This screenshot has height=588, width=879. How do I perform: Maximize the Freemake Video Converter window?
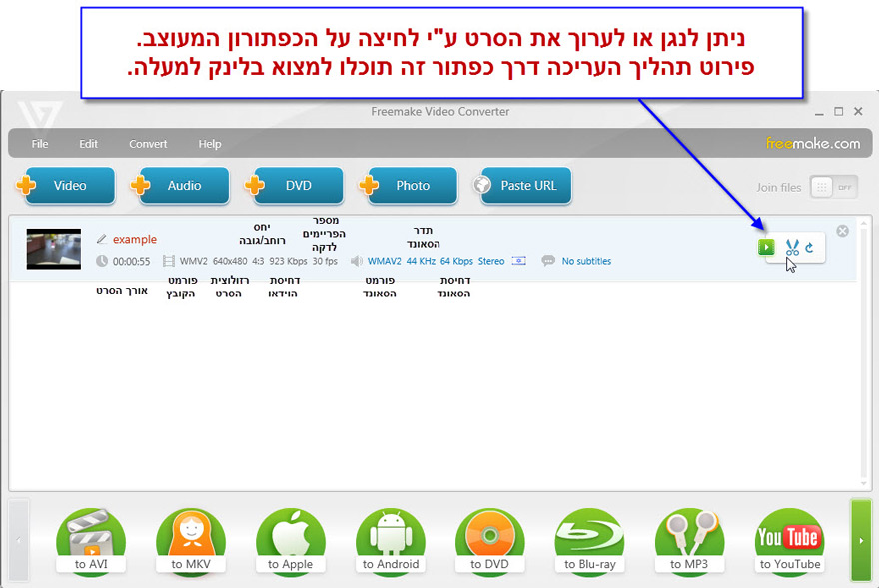point(839,111)
